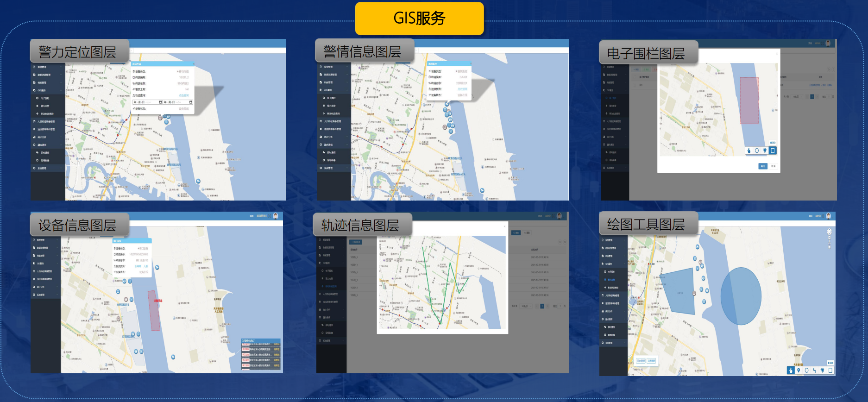Click the circle tool in 电子围栏图层 dialog
Viewport: 868px width, 402px height.
757,151
